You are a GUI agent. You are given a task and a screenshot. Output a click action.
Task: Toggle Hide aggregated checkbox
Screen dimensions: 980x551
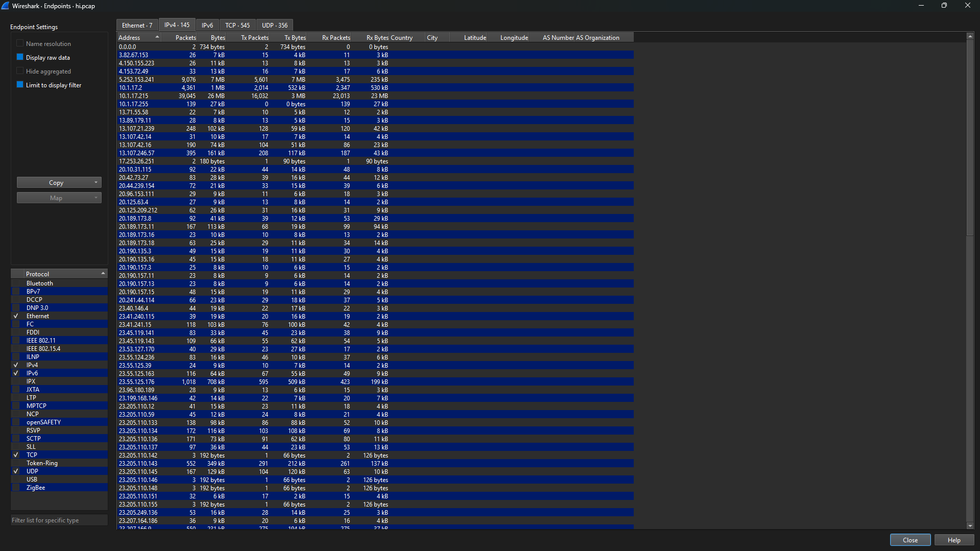[x=20, y=71]
